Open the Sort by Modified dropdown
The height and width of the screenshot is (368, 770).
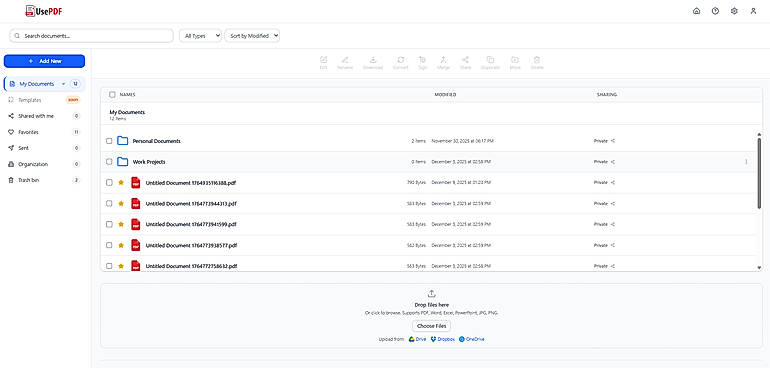(x=252, y=35)
